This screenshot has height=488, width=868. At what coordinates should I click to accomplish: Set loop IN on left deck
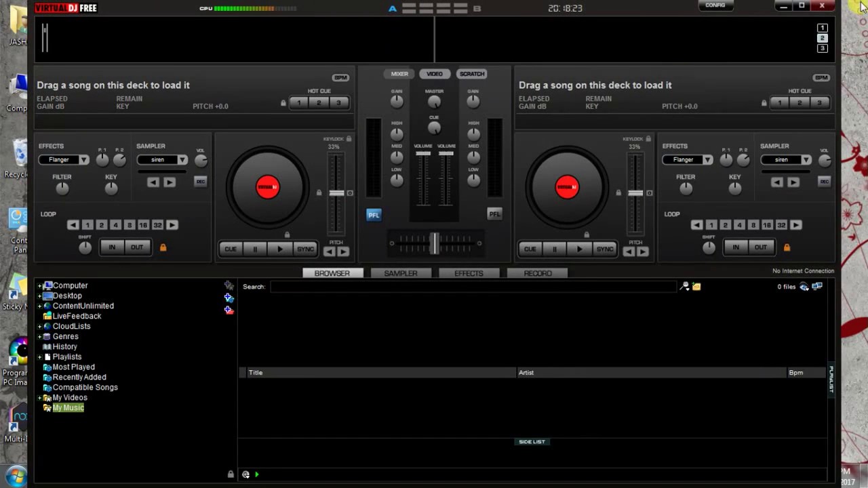click(112, 247)
